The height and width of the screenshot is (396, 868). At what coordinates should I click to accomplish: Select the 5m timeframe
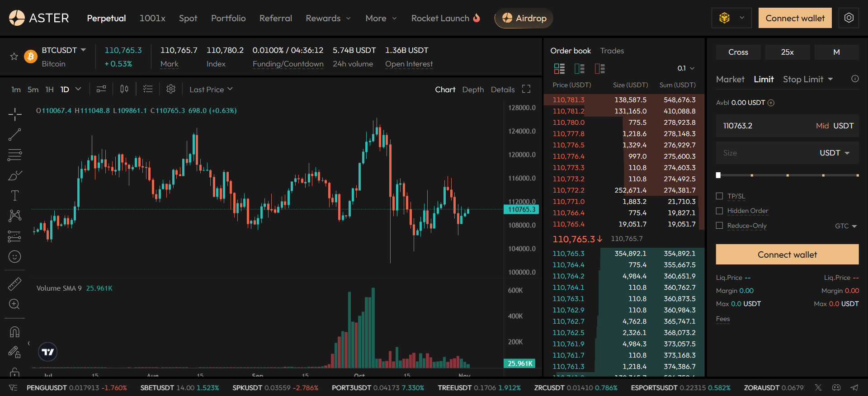pyautogui.click(x=33, y=90)
